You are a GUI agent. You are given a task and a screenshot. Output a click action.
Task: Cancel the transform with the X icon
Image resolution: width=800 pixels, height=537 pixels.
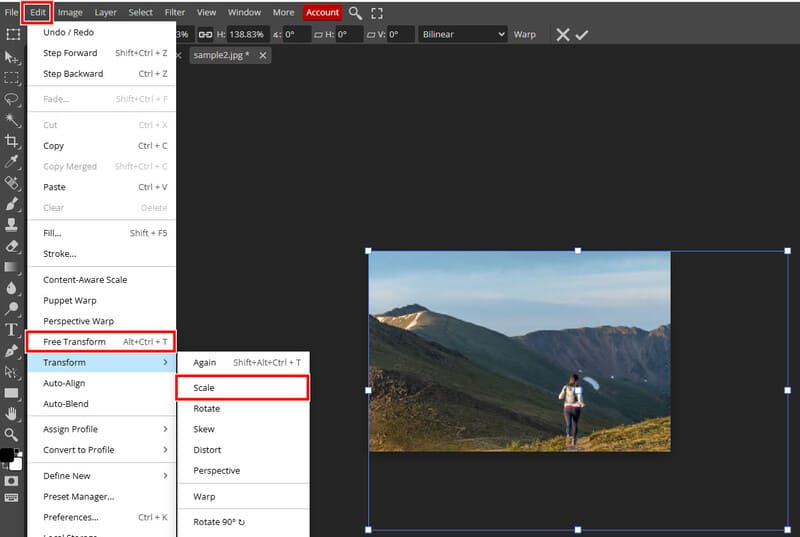coord(563,35)
